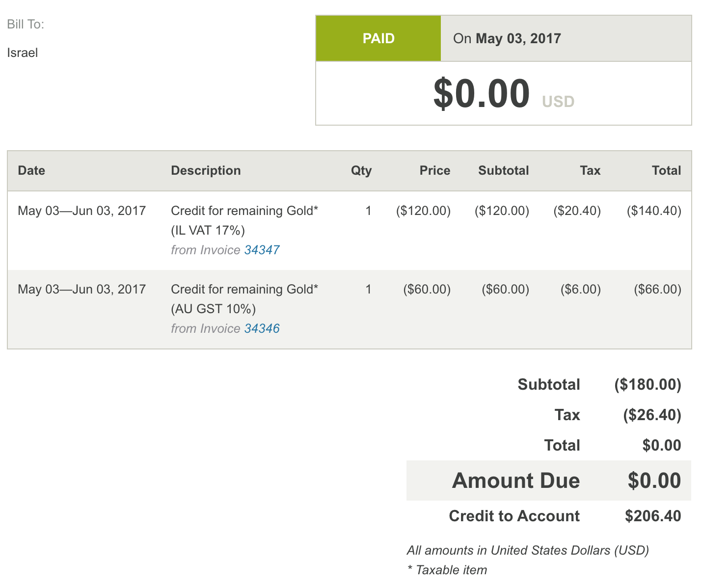The width and height of the screenshot is (702, 588).
Task: Click the Qty column header
Action: pyautogui.click(x=361, y=170)
